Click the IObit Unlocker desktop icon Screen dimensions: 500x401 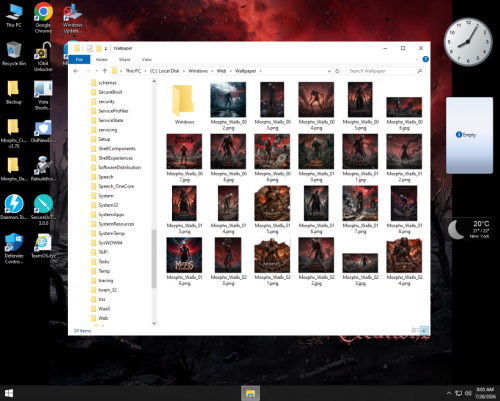coord(43,57)
